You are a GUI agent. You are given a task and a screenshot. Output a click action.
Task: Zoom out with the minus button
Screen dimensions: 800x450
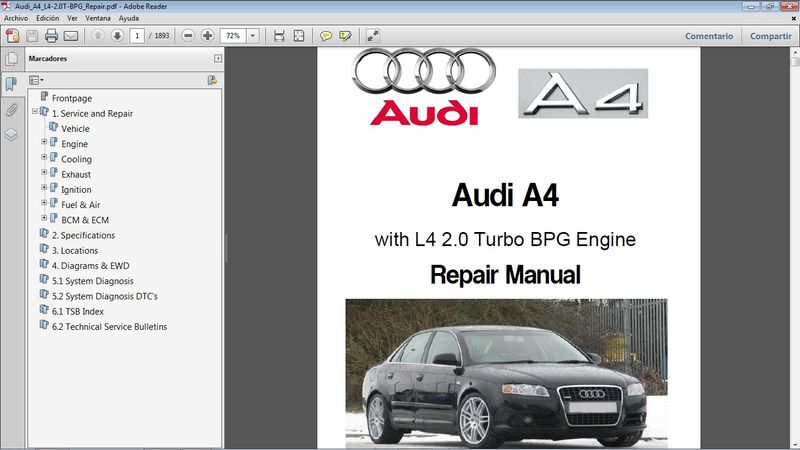[x=188, y=36]
